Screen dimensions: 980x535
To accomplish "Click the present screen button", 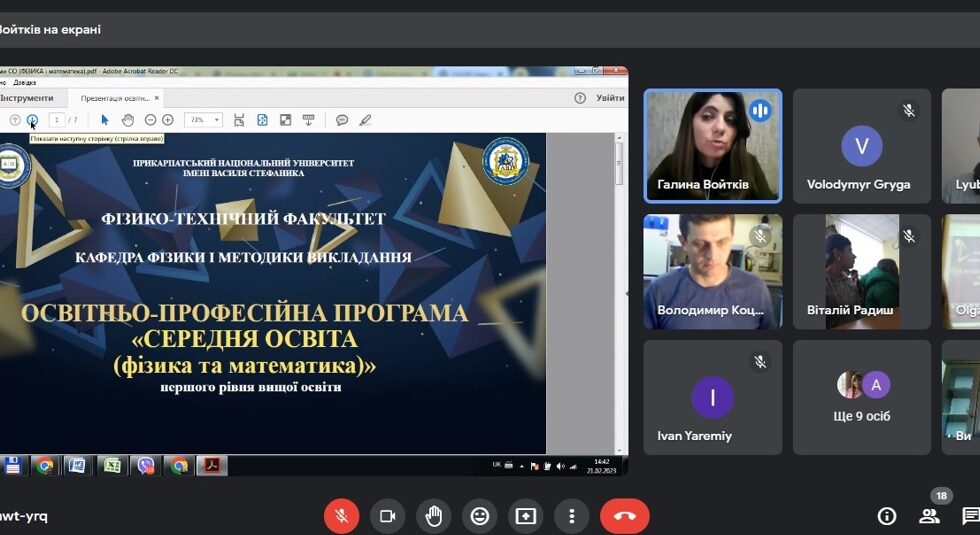I will [x=526, y=516].
